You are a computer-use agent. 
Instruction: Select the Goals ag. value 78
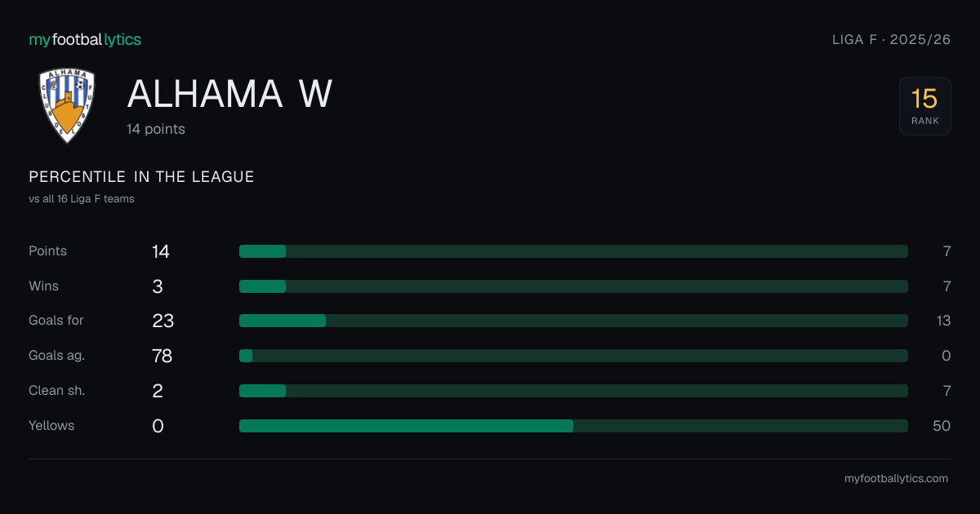coord(162,356)
